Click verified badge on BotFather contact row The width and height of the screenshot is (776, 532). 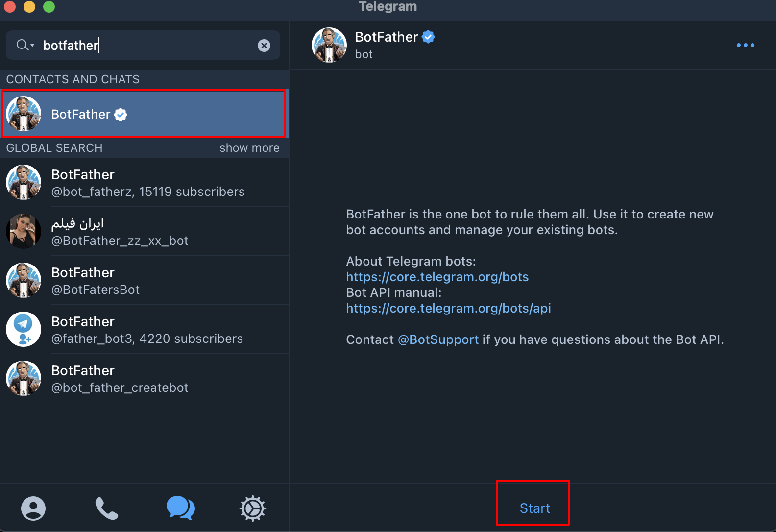[x=121, y=115]
